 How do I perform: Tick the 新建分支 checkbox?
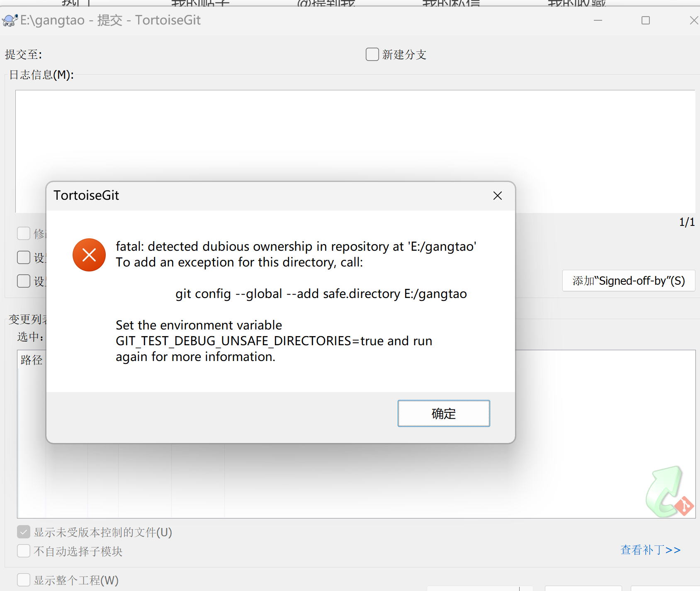pos(372,54)
